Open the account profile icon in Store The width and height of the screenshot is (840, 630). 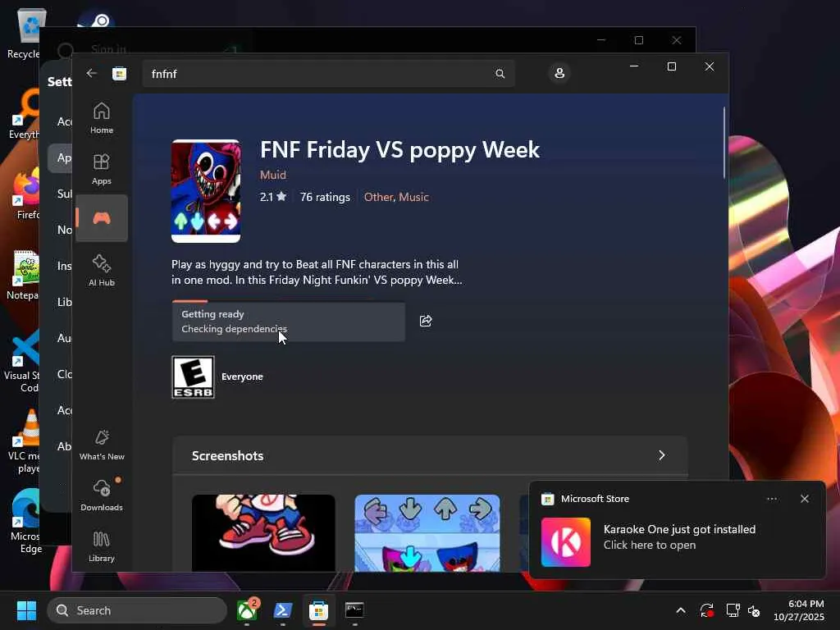[559, 73]
